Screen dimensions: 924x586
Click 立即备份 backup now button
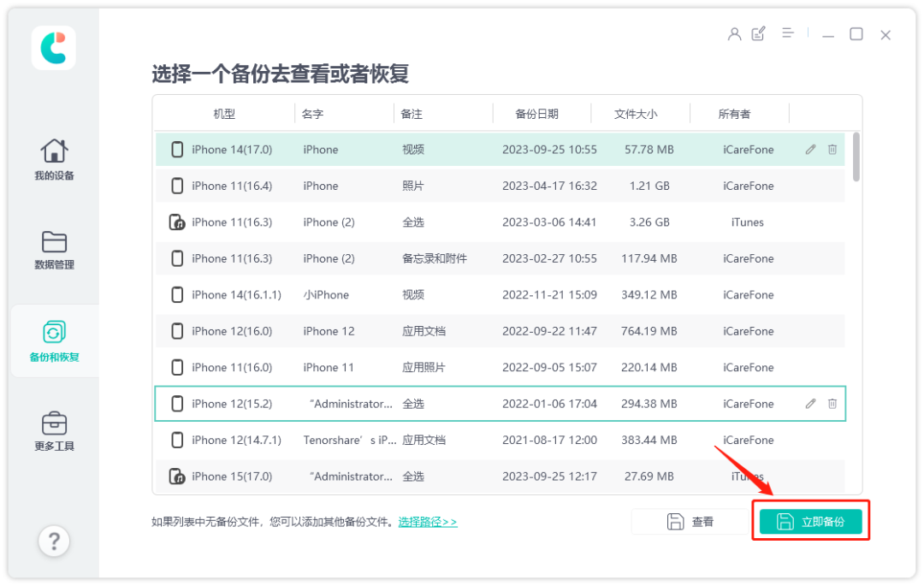(x=811, y=521)
